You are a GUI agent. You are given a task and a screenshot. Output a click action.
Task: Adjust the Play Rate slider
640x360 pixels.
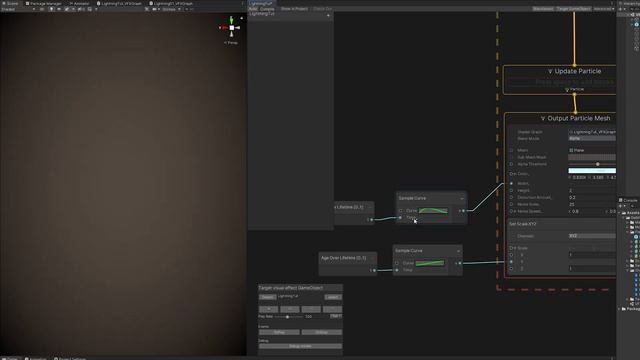pos(288,317)
